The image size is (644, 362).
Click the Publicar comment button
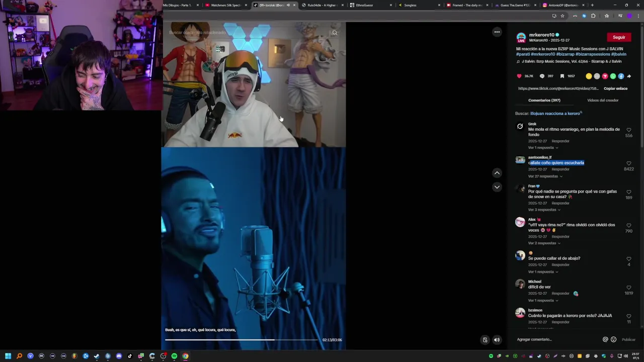point(628,339)
